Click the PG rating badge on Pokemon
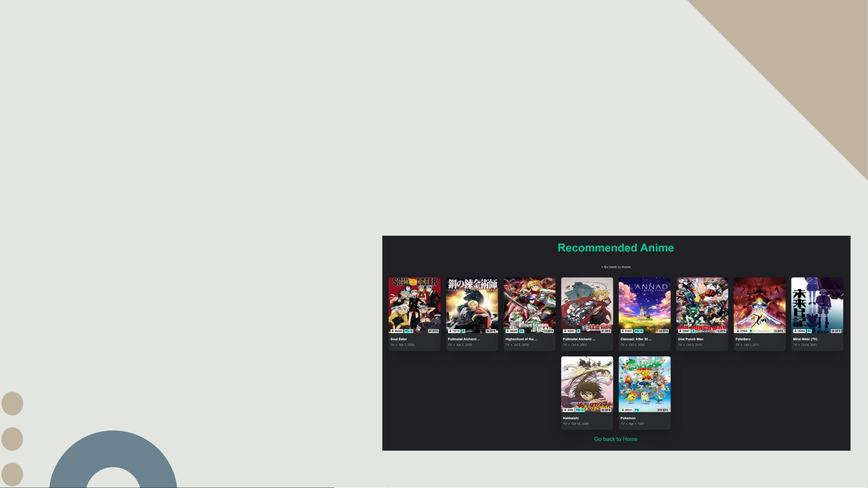 tap(637, 410)
